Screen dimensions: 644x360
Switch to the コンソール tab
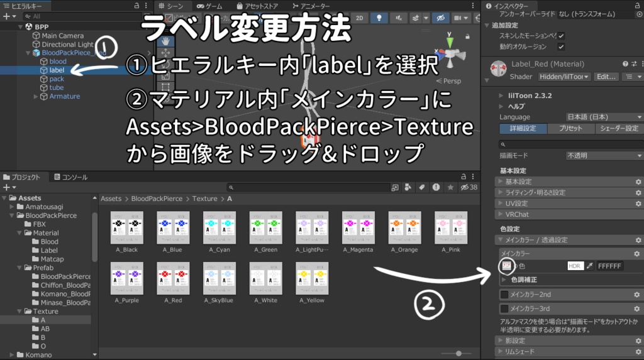(70, 177)
